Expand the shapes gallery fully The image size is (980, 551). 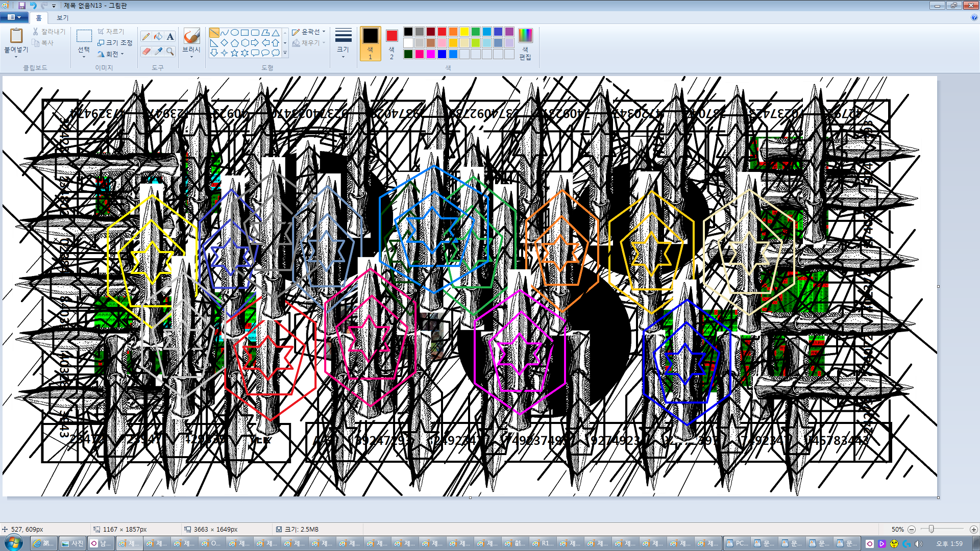click(x=285, y=53)
